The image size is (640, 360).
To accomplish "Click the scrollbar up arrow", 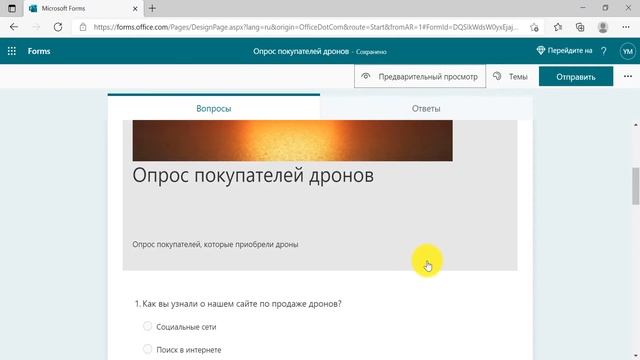I will [x=636, y=124].
